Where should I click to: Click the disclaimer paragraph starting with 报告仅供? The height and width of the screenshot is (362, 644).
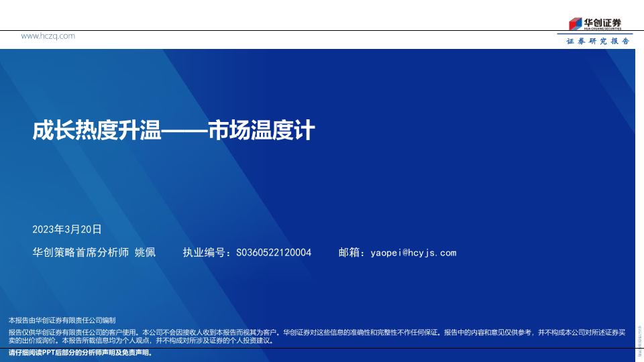tap(315, 336)
